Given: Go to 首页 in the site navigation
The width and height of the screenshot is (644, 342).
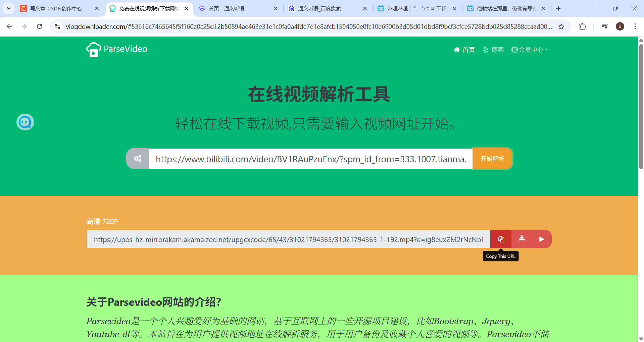Looking at the screenshot, I should click(x=464, y=50).
